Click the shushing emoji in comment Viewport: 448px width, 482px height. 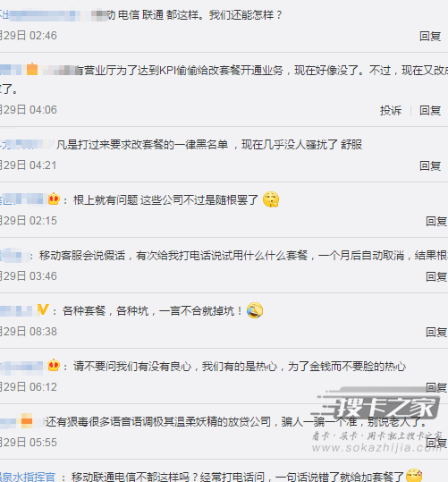tap(271, 199)
